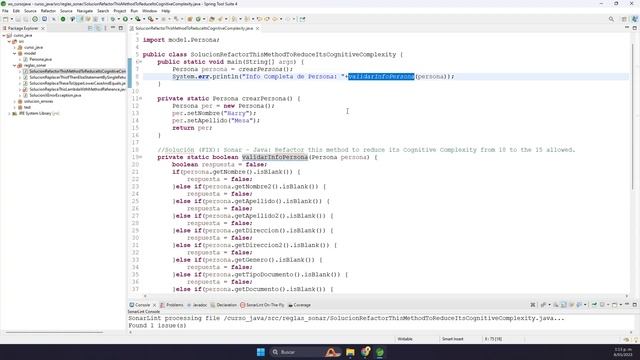The height and width of the screenshot is (360, 640).
Task: Open the Edit menu
Action: tap(16, 11)
